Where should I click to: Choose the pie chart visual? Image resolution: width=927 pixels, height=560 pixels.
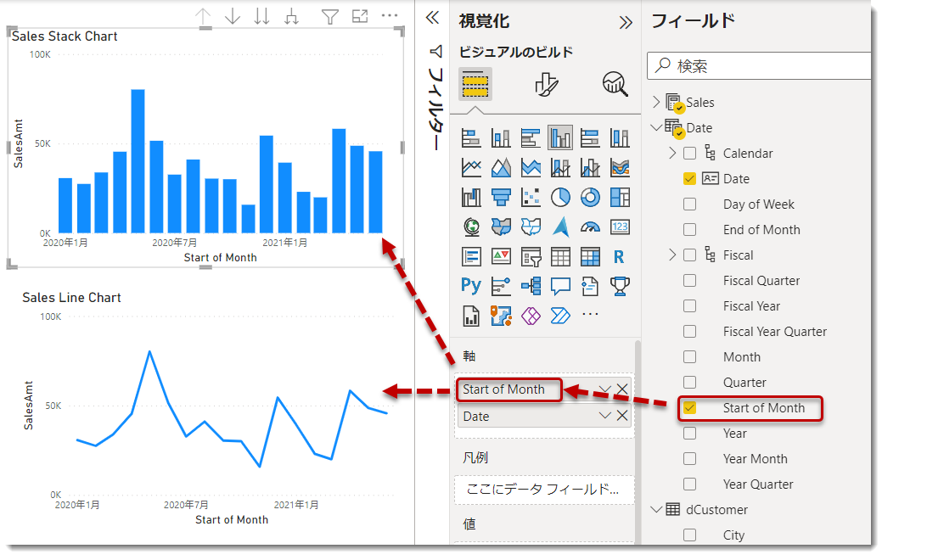[560, 198]
